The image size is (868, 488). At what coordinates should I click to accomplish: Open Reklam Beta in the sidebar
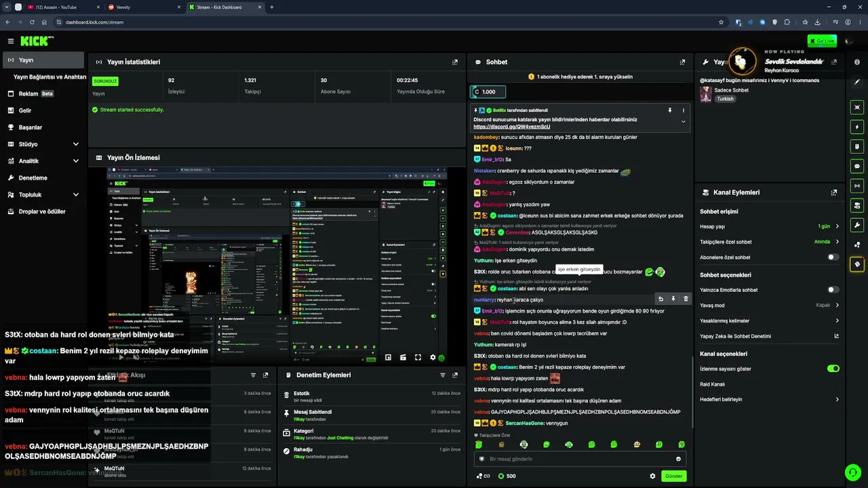(x=44, y=94)
